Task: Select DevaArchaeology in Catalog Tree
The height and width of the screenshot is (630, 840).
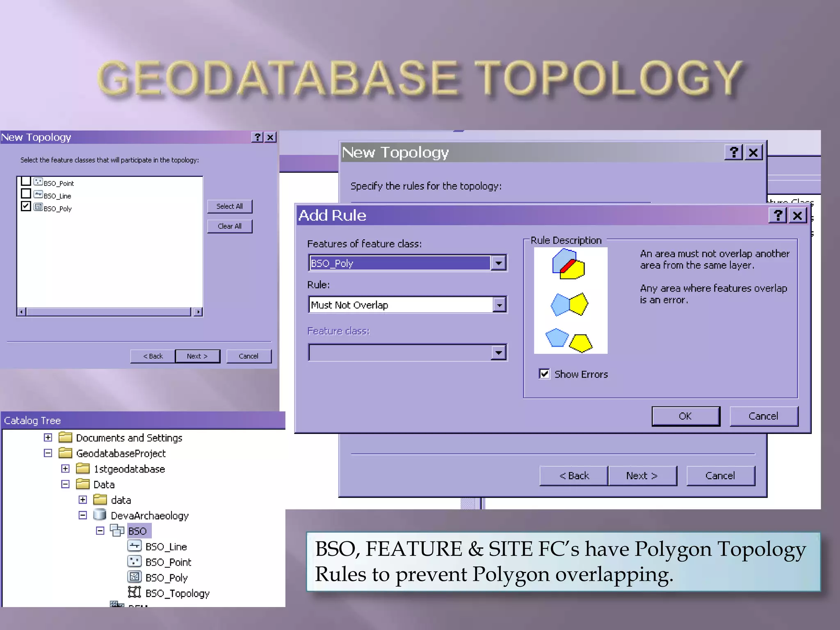Action: point(150,516)
